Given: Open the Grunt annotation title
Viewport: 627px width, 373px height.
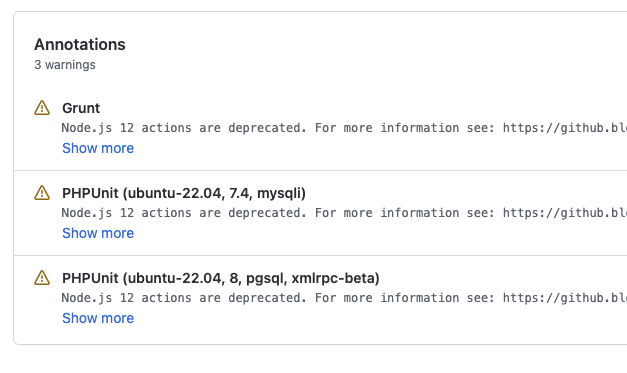Looking at the screenshot, I should 81,108.
